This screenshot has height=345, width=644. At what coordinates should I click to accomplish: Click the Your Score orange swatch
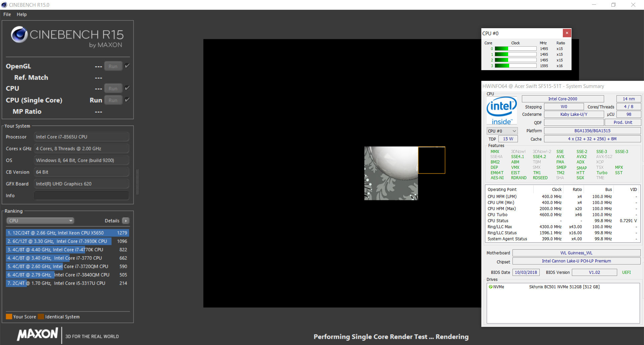coord(9,316)
